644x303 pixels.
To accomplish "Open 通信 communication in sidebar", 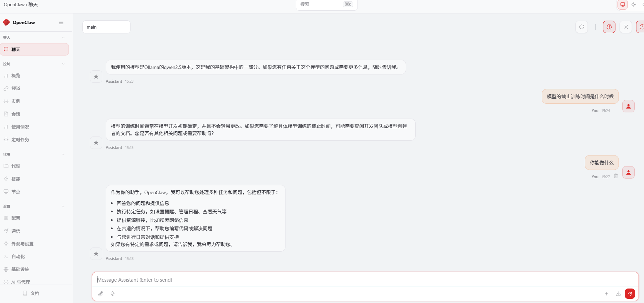I will [34, 231].
